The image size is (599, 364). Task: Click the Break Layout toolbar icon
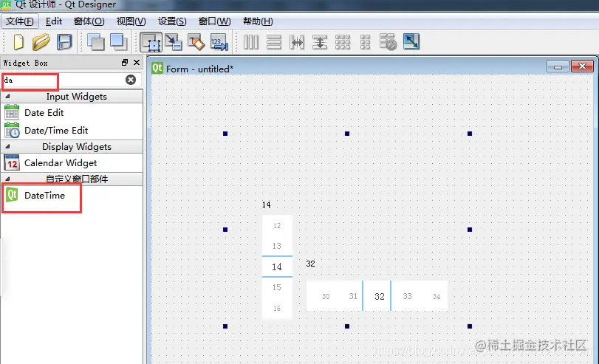point(388,42)
